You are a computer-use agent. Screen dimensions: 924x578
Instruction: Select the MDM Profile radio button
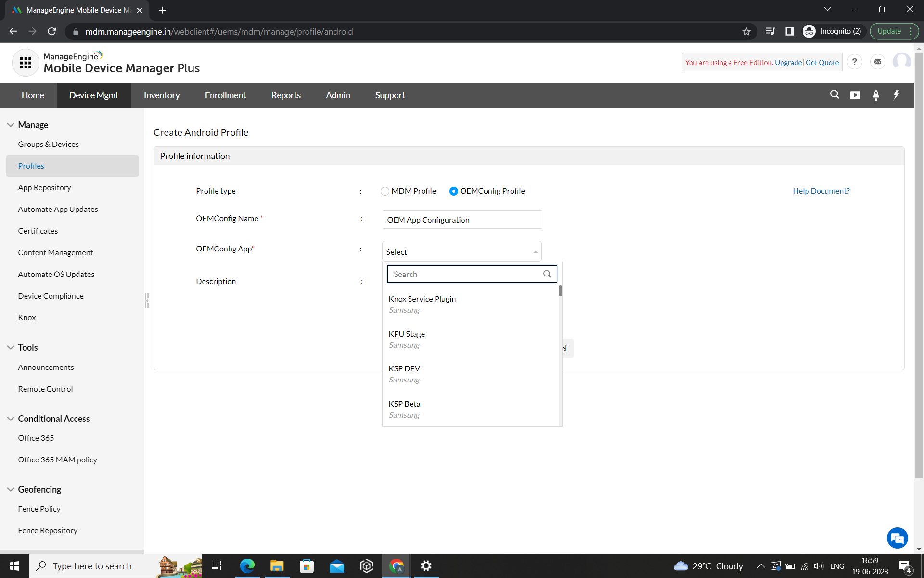[x=385, y=191]
